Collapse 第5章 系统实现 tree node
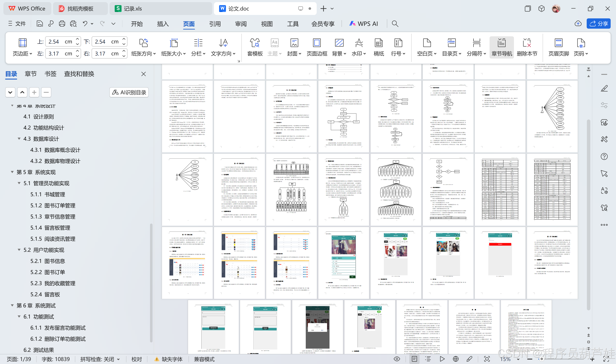 [x=12, y=172]
